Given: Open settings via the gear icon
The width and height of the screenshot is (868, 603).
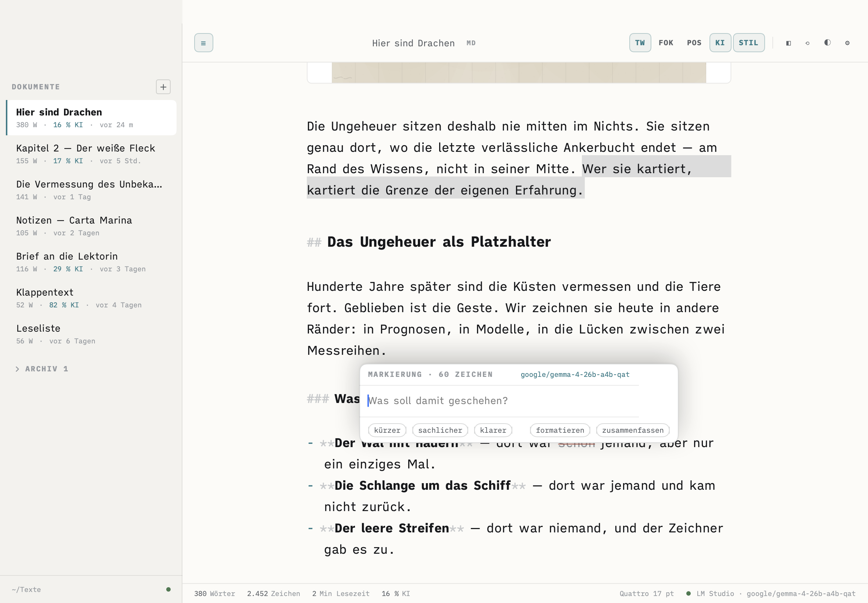Looking at the screenshot, I should pyautogui.click(x=847, y=43).
